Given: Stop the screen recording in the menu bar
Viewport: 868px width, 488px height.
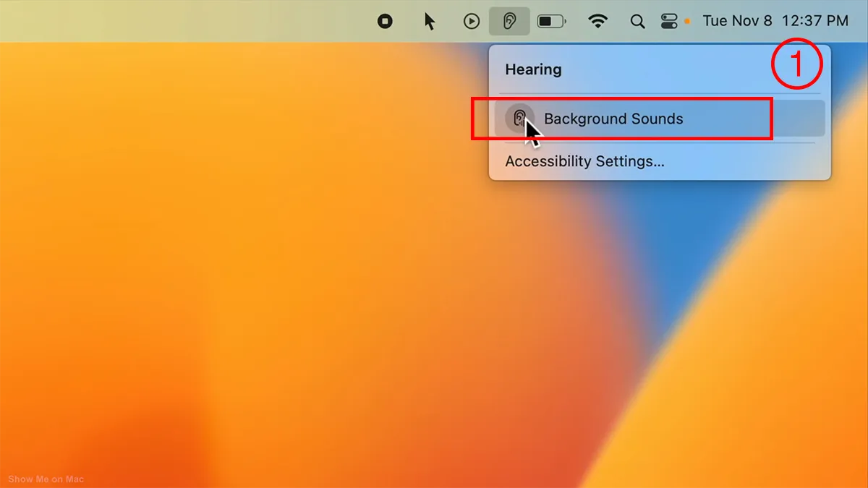Looking at the screenshot, I should [386, 22].
